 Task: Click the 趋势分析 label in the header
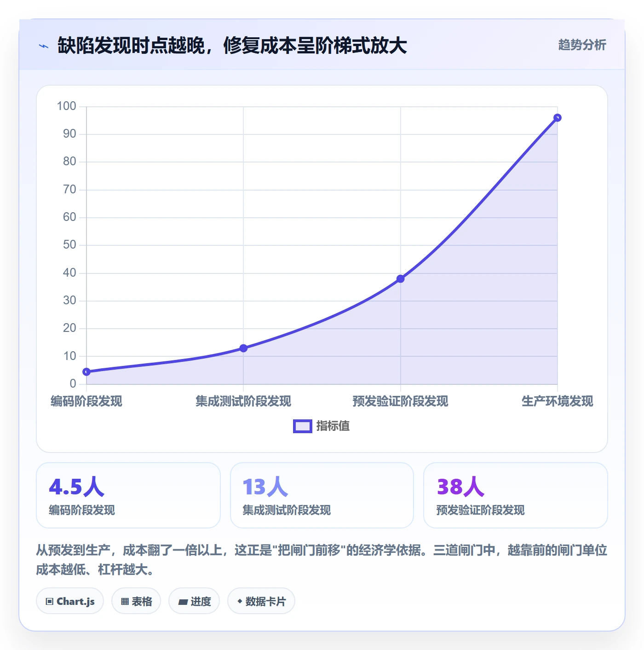(582, 45)
